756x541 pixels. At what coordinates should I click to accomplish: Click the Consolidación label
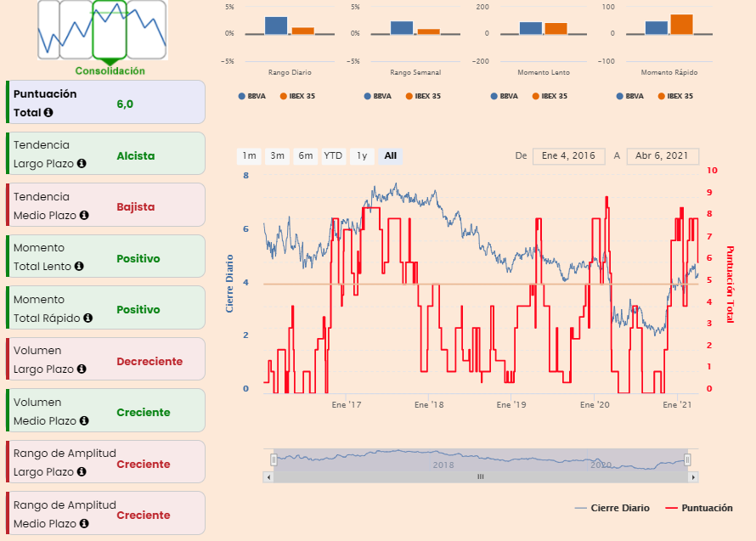point(110,70)
